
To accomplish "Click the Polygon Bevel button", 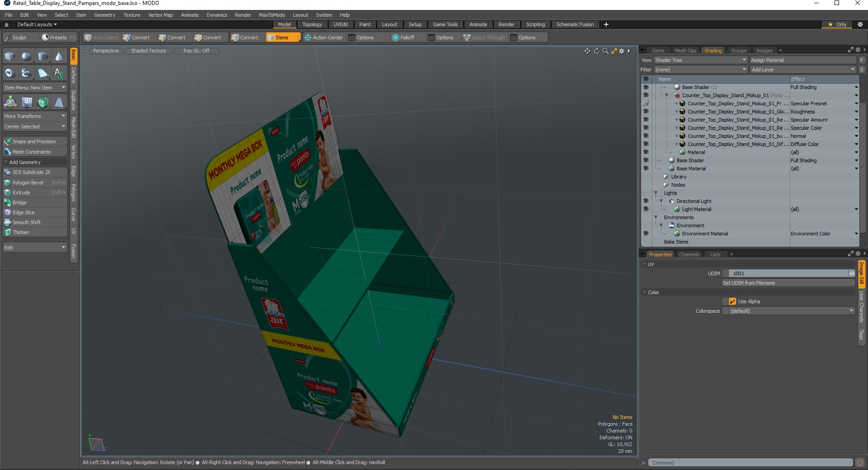I will 35,183.
